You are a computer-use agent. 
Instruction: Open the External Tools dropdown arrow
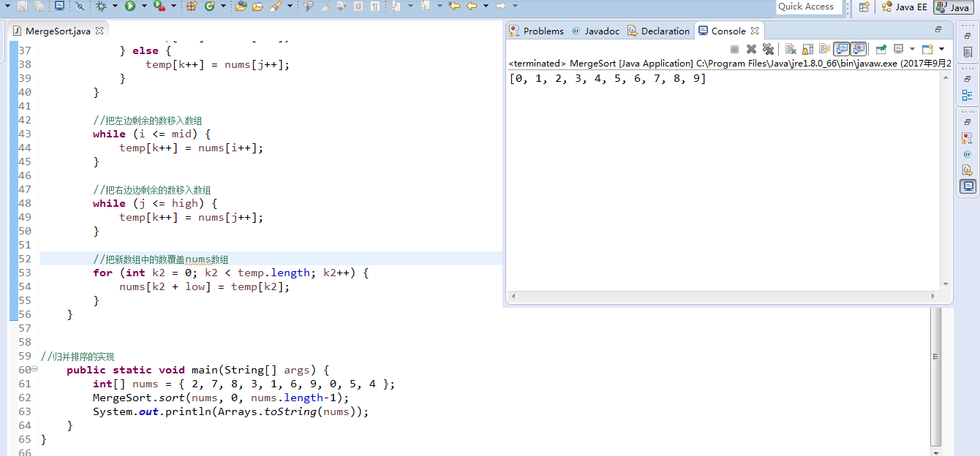pos(173,6)
